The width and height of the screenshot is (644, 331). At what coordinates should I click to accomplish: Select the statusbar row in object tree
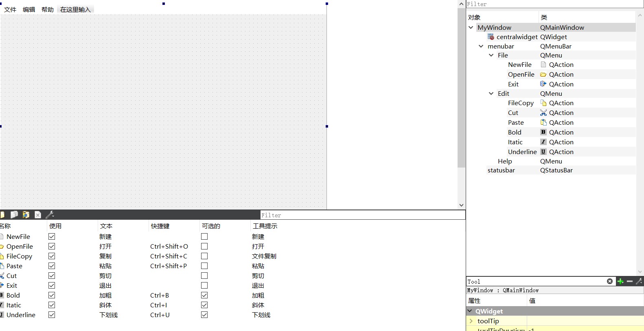[x=552, y=170]
